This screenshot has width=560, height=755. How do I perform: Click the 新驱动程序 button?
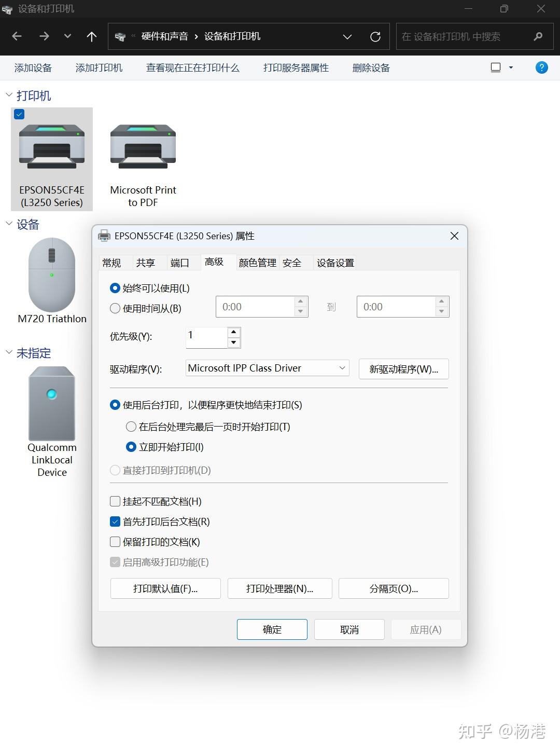point(403,369)
